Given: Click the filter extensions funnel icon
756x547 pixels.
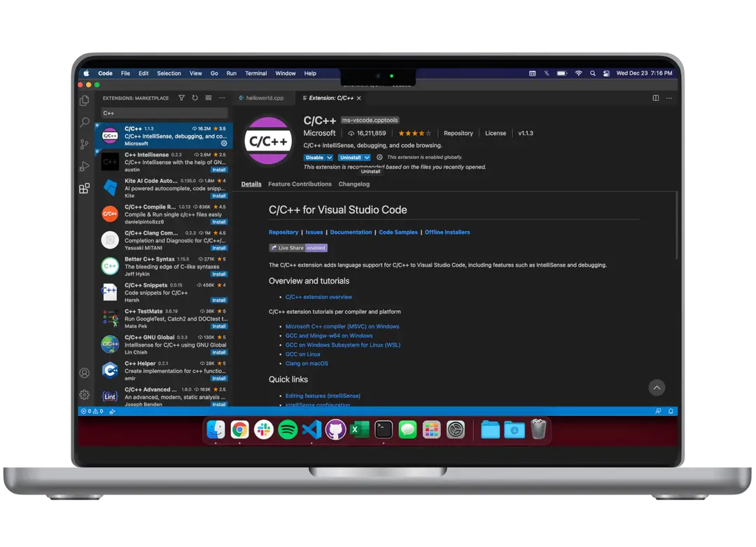Looking at the screenshot, I should [x=182, y=98].
